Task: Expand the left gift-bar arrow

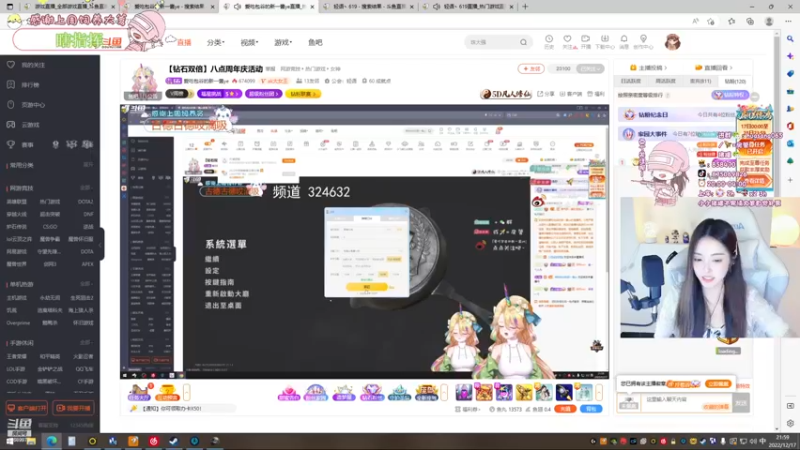Action: [187, 392]
